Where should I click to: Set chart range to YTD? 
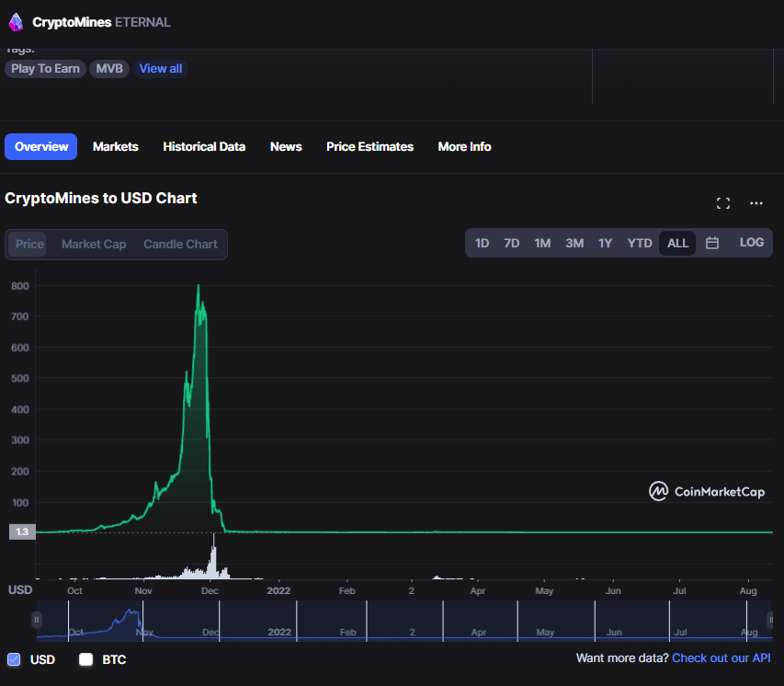coord(640,243)
